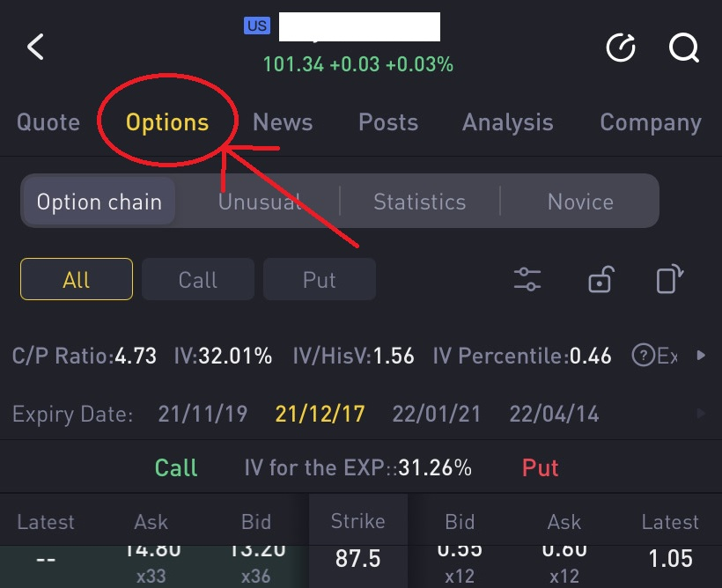
Task: Open the search magnifier icon
Action: (x=684, y=47)
